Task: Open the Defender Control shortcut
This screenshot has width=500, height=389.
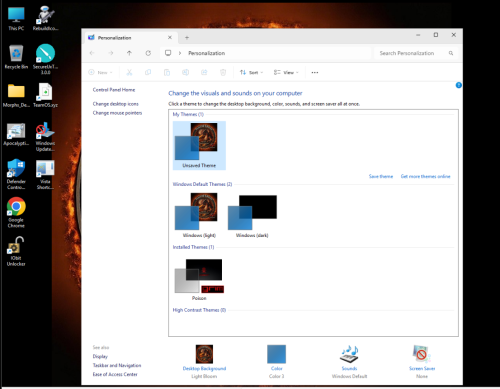Action: coord(16,174)
